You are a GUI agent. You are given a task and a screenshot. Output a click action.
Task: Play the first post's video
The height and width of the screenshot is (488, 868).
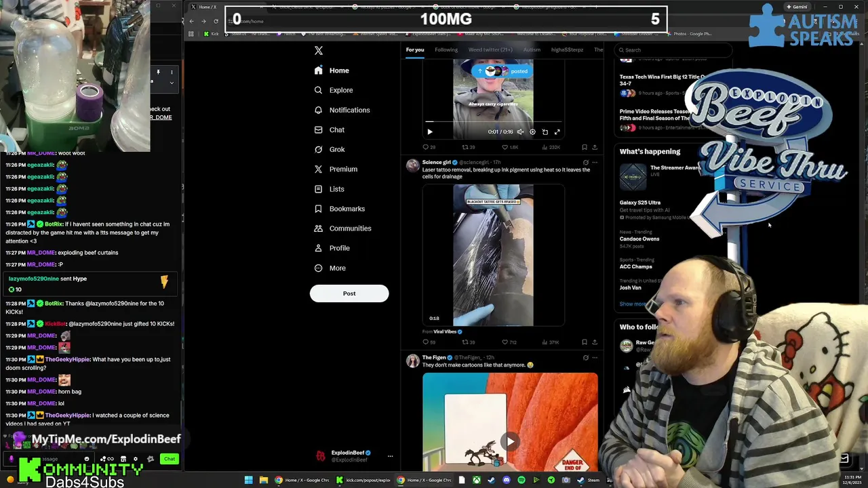(x=430, y=132)
